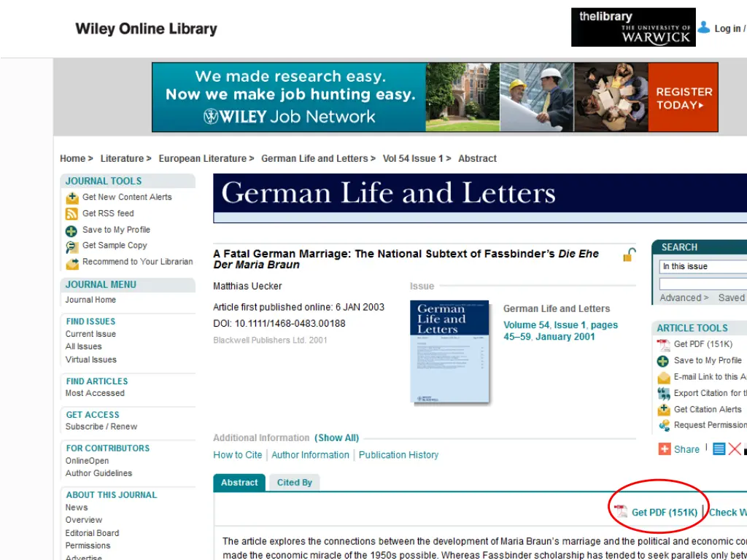747x560 pixels.
Task: Open the Issue 1 link in issue details
Action: pyautogui.click(x=570, y=324)
